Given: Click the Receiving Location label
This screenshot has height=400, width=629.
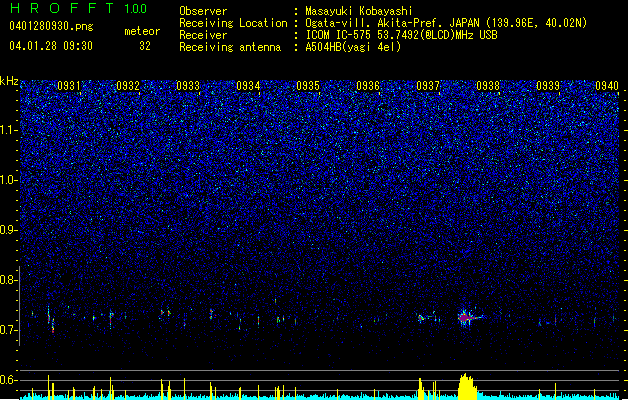Looking at the screenshot, I should (x=233, y=23).
